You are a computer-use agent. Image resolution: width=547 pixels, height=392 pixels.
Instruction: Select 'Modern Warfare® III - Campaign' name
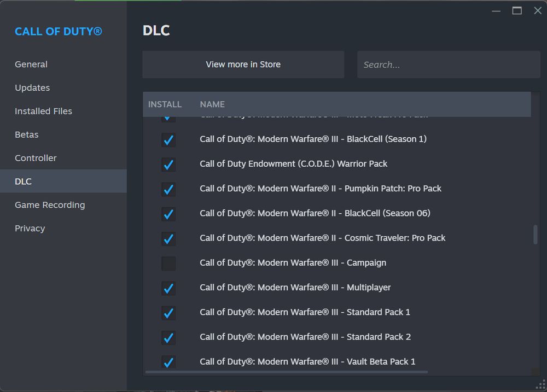pos(293,262)
